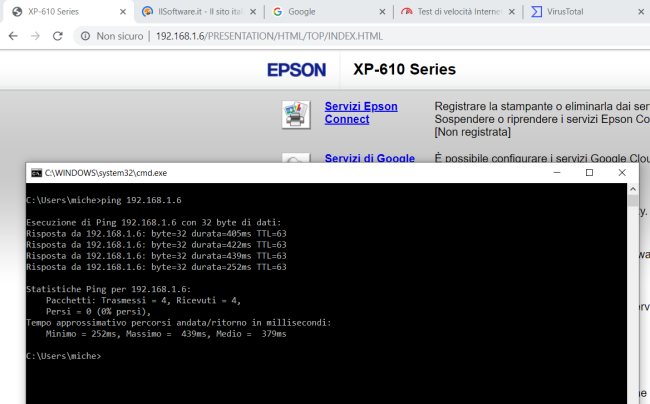Viewport: 650px width, 404px height.
Task: Click the 'Minimo = 252ms' statistics line
Action: 166,334
